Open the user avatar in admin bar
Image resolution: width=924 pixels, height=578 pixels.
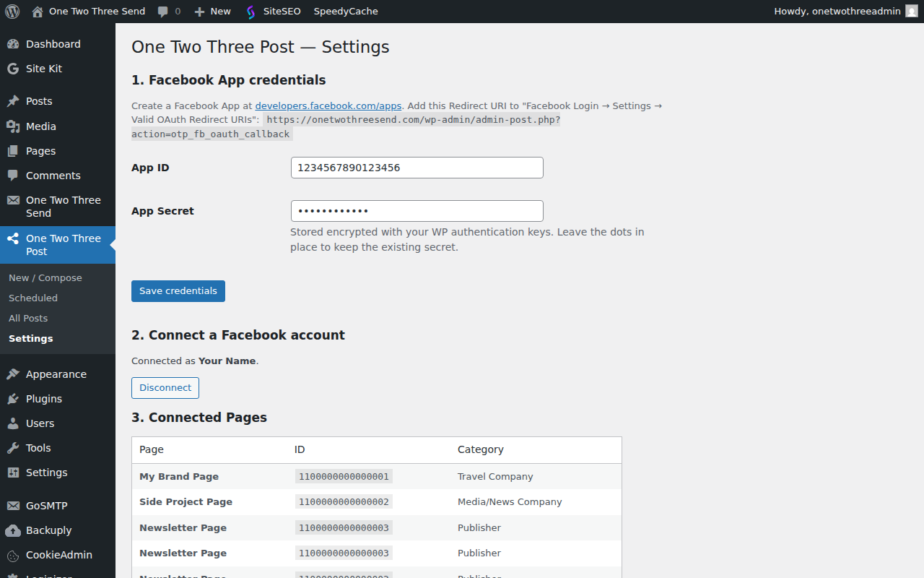click(912, 12)
